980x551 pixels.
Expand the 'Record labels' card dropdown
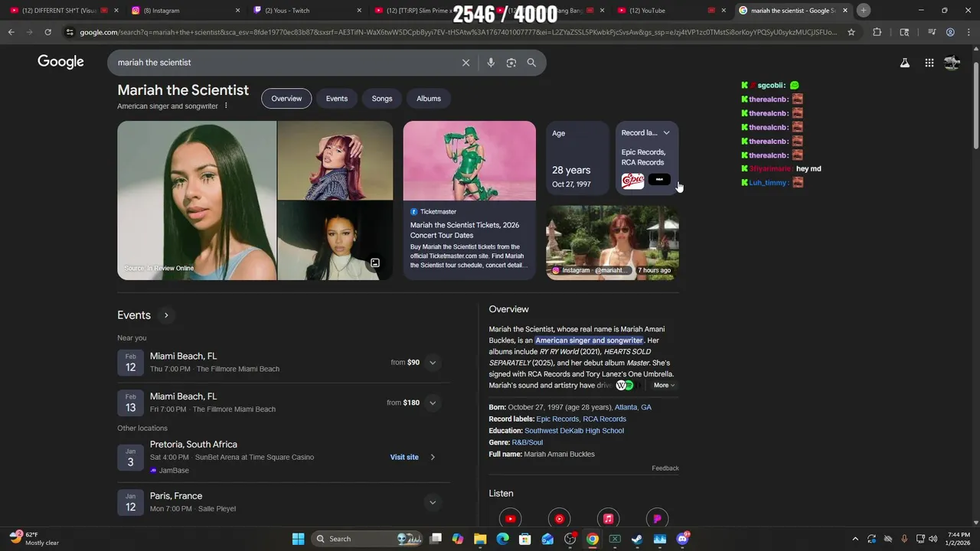(x=666, y=133)
